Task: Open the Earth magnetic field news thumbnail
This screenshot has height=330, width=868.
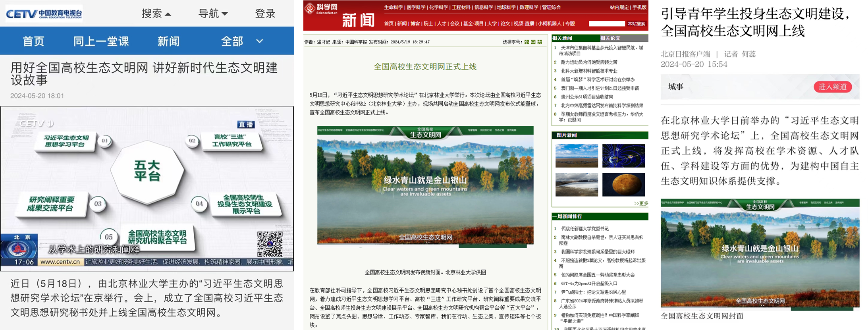Action: click(x=623, y=156)
